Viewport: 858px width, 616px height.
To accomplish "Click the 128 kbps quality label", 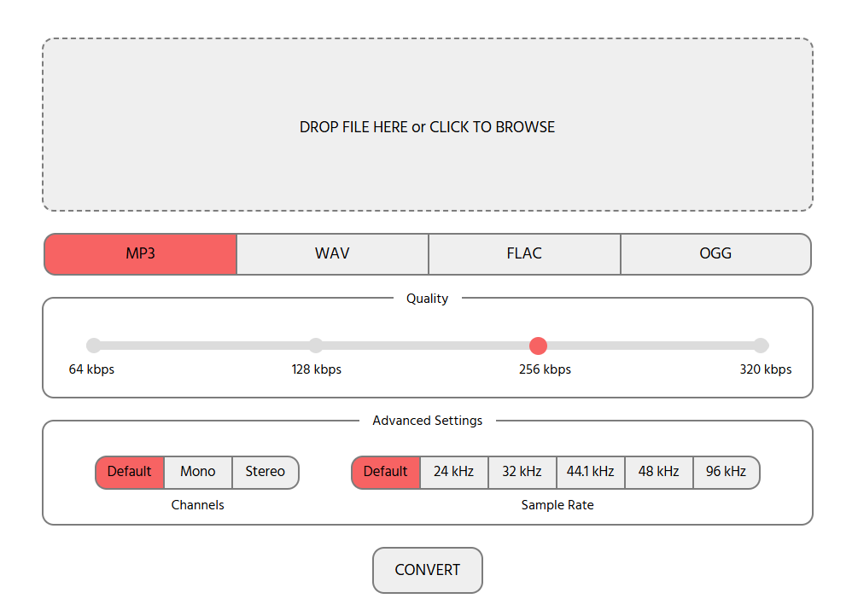I will tap(316, 369).
